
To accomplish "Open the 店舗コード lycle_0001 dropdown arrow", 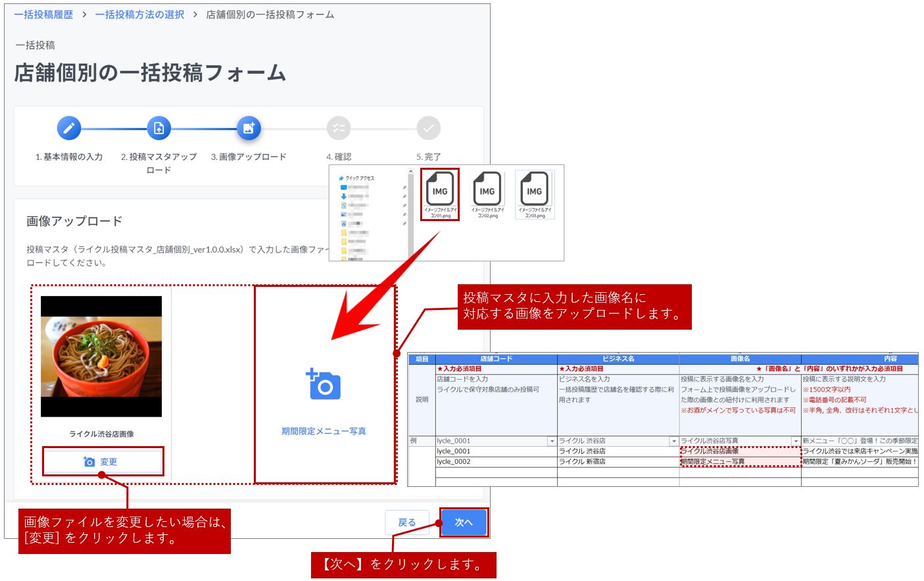I will click(552, 442).
